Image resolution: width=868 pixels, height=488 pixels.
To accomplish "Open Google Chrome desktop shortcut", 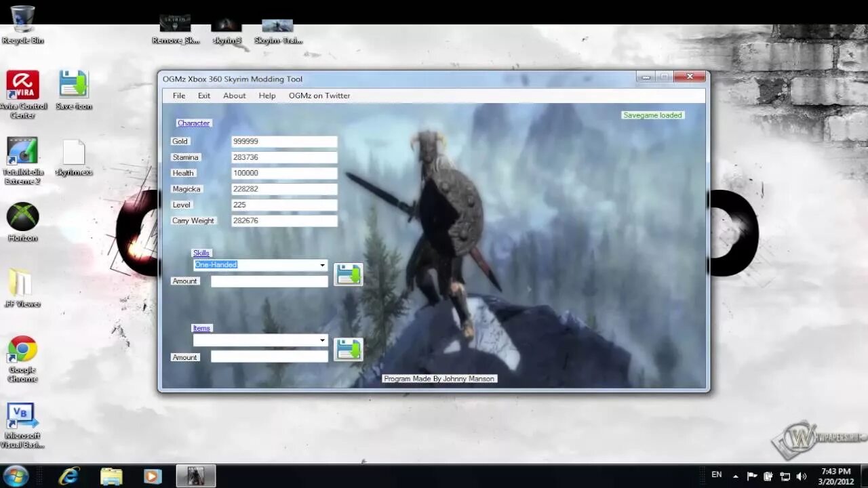I will 22,359.
